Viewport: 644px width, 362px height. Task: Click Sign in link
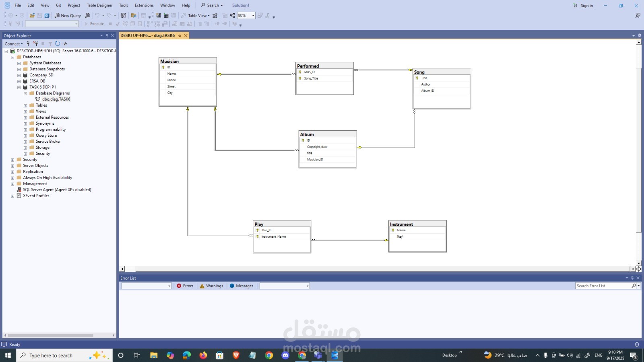coord(583,6)
